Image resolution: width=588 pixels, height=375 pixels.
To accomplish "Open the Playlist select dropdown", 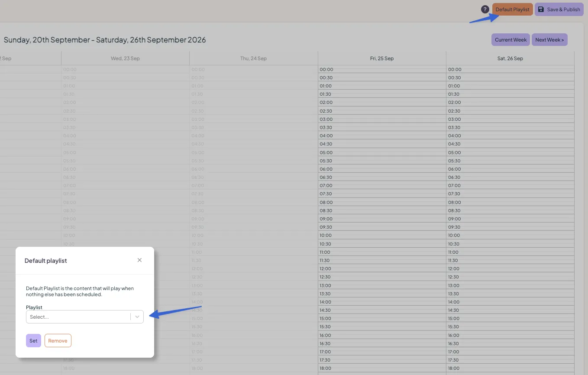I will (85, 317).
